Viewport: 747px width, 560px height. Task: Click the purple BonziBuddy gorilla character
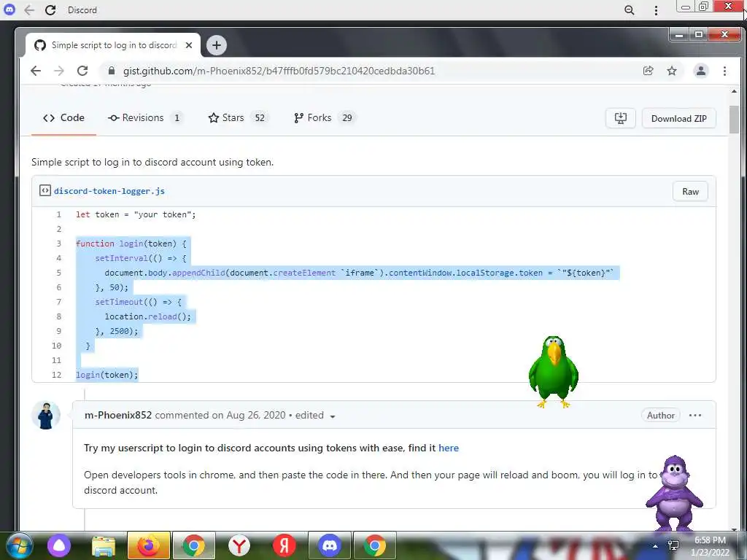coord(673,493)
